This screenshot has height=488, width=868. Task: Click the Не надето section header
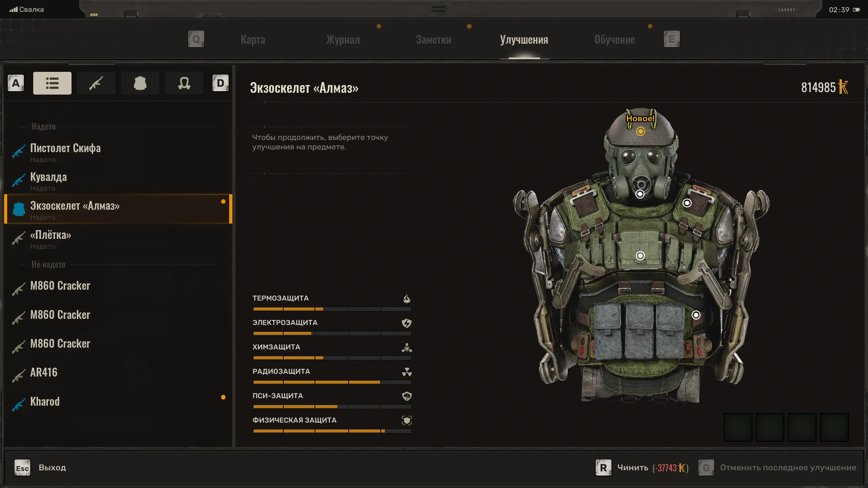48,265
